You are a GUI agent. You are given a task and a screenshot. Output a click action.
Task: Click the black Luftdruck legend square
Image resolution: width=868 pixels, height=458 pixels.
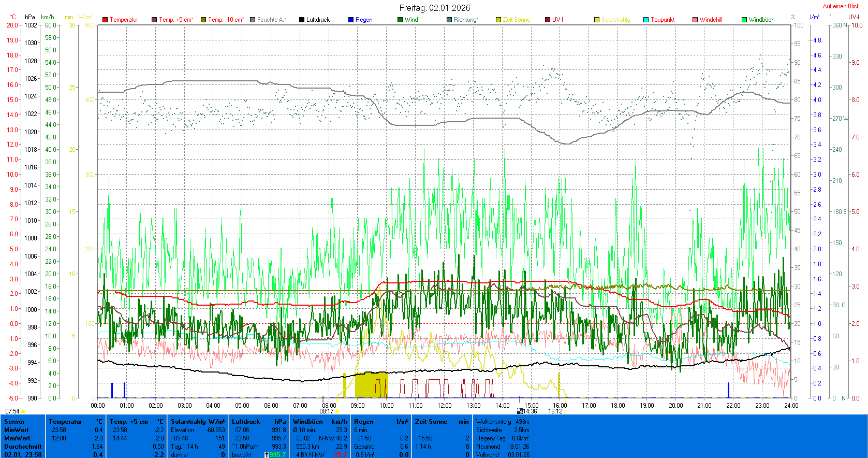click(302, 20)
